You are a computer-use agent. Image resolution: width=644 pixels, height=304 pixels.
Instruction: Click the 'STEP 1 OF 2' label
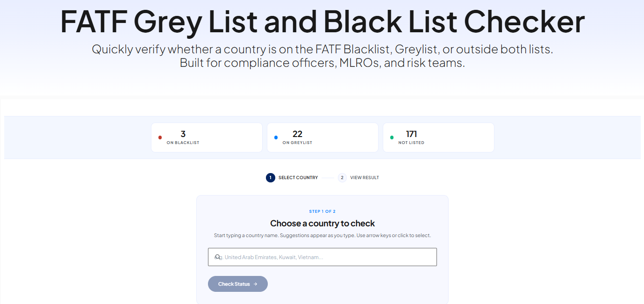322,211
